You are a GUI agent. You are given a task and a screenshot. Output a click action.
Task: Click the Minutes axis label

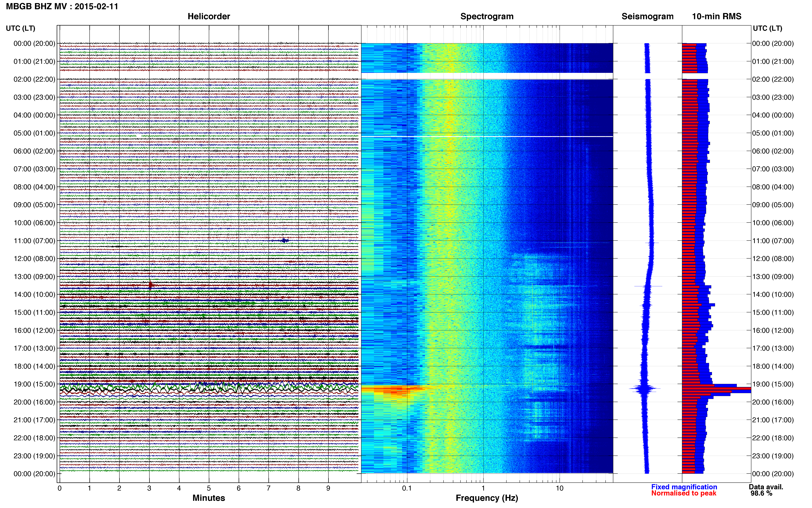(x=209, y=498)
